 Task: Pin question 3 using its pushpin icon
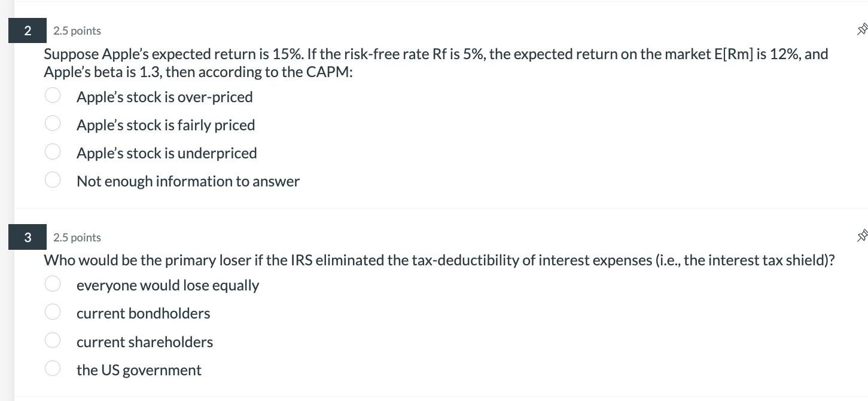click(x=862, y=235)
